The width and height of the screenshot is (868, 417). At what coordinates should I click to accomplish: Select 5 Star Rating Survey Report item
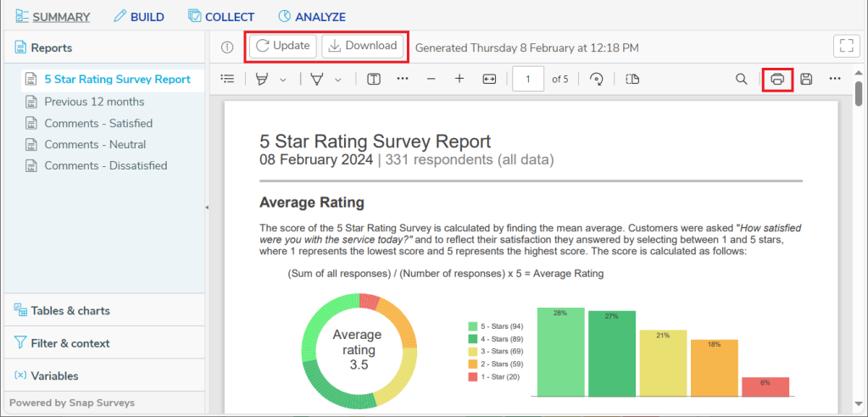(x=113, y=80)
